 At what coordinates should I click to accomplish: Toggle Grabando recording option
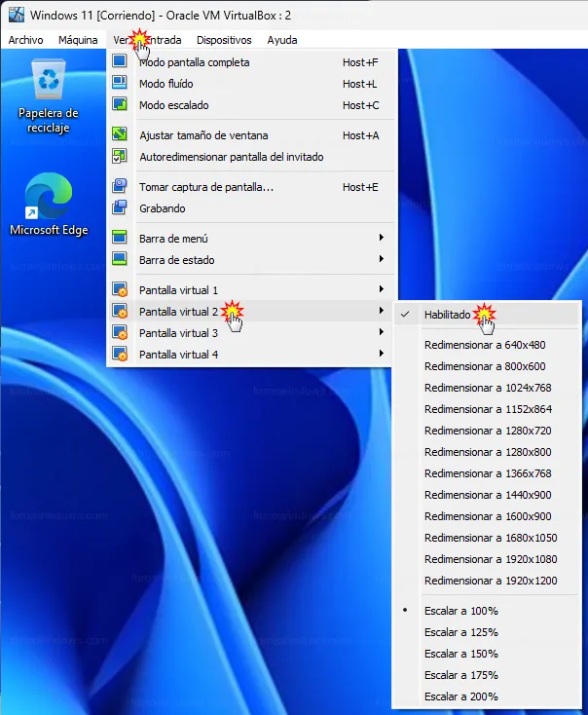[251, 208]
